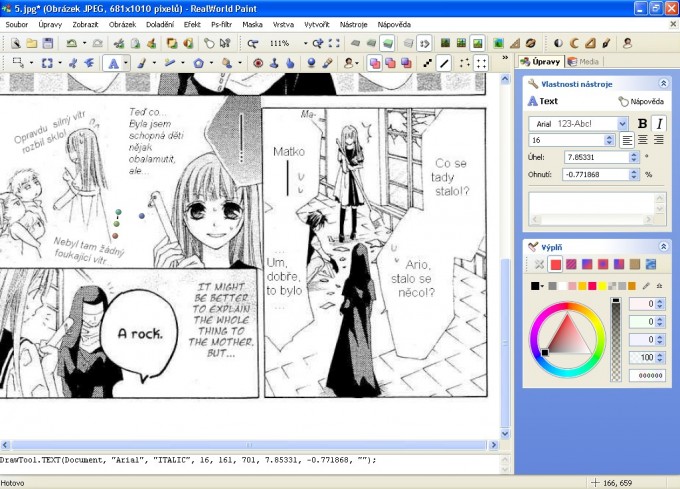The height and width of the screenshot is (489, 680).
Task: Click the Nápověda help link
Action: click(641, 101)
